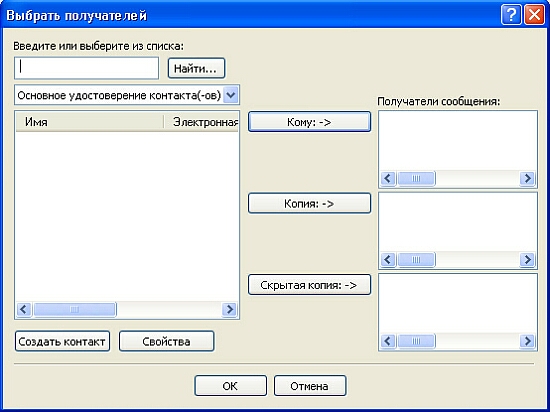Sort contacts by the Имя column header
550x412 pixels.
click(x=90, y=122)
